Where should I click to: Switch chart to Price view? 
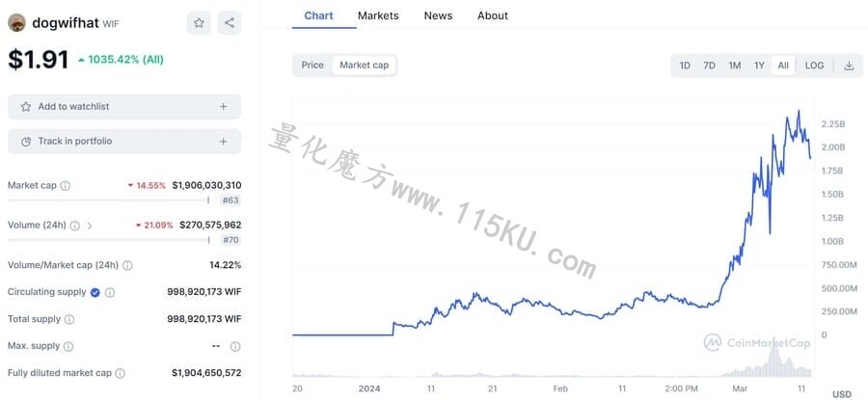[312, 66]
